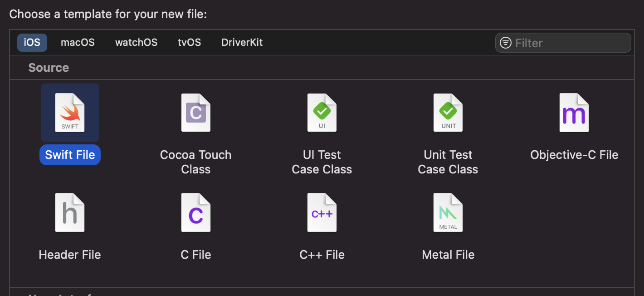Choose the C++ File template icon
The height and width of the screenshot is (296, 644).
click(x=322, y=212)
